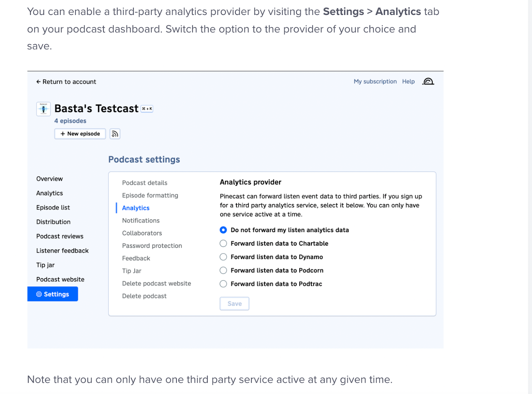
Task: Choose Forward listen data to Podtrac
Action: [x=223, y=284]
